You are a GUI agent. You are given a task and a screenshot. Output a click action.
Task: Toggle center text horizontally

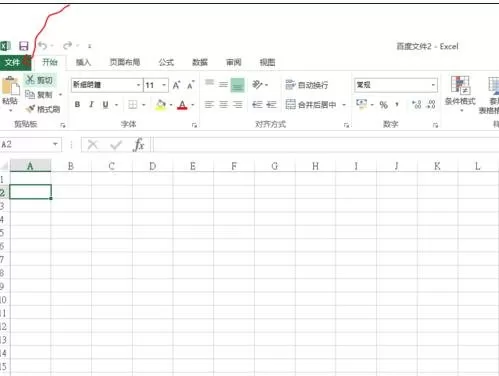[x=223, y=105]
